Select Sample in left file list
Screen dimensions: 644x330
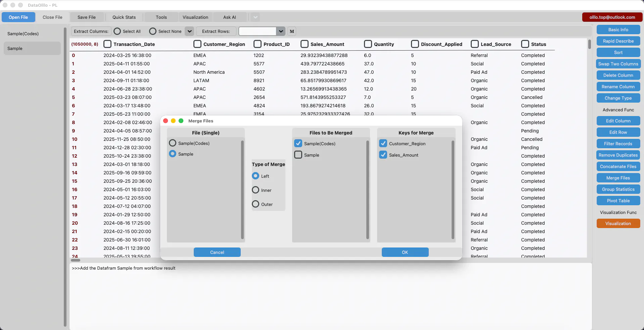(x=32, y=48)
